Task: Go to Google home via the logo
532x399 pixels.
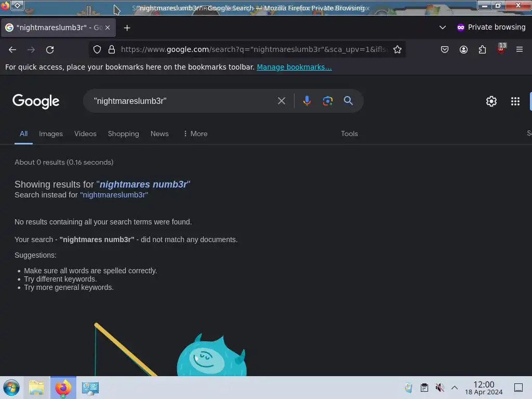Action: click(36, 101)
